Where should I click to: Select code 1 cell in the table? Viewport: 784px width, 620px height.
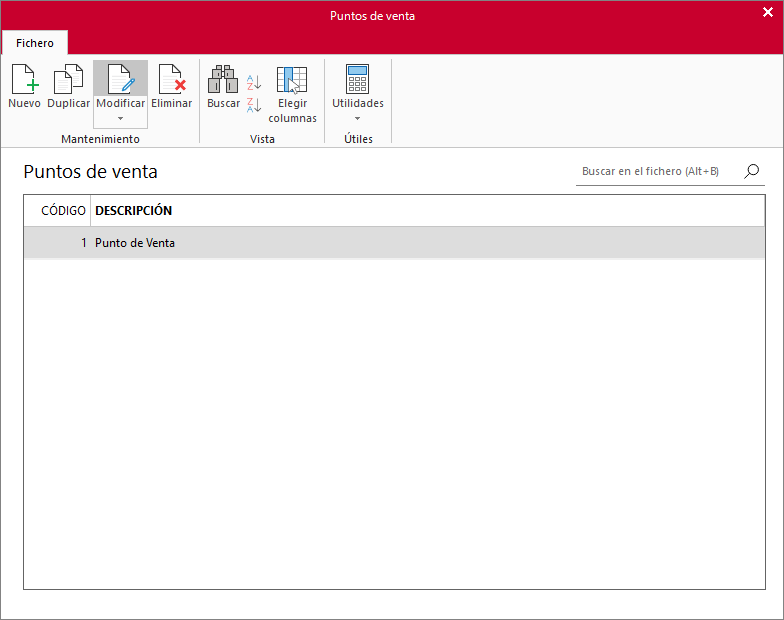click(x=58, y=243)
